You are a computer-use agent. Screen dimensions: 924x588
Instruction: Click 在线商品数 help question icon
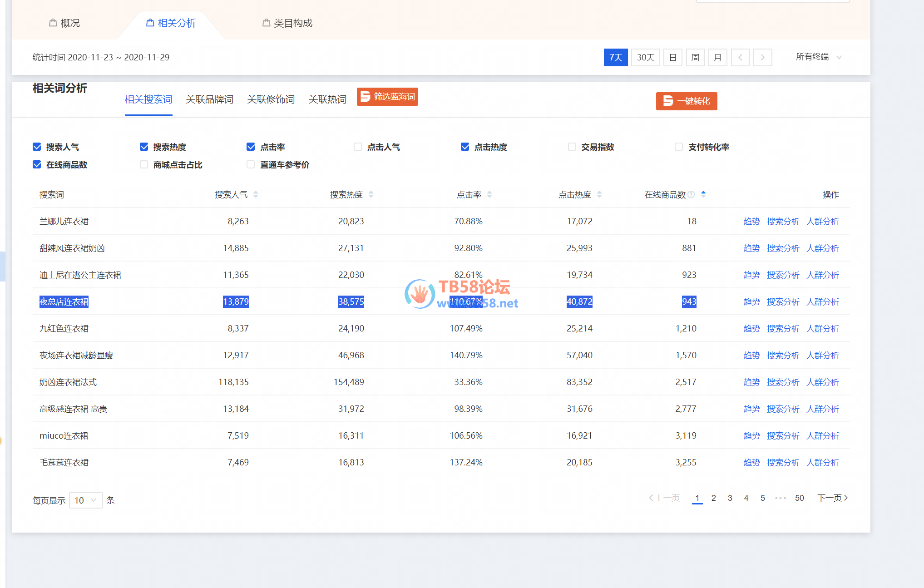pyautogui.click(x=692, y=195)
